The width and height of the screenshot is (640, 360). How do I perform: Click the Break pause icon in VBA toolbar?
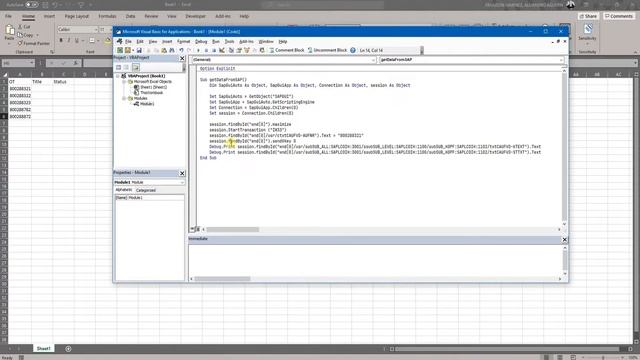207,50
